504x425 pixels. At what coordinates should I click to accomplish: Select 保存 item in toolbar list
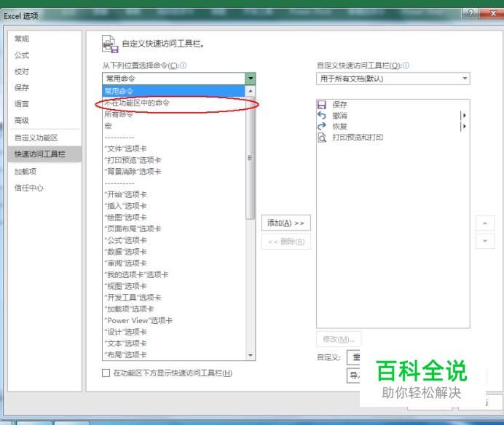[393, 105]
